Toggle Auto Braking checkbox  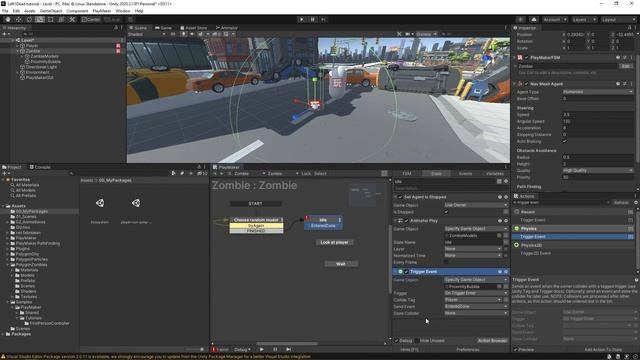click(x=564, y=141)
